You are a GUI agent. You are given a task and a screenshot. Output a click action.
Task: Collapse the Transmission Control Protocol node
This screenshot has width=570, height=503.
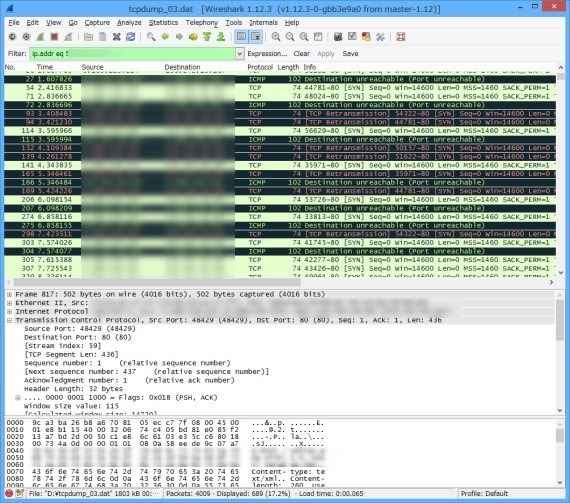(9, 320)
